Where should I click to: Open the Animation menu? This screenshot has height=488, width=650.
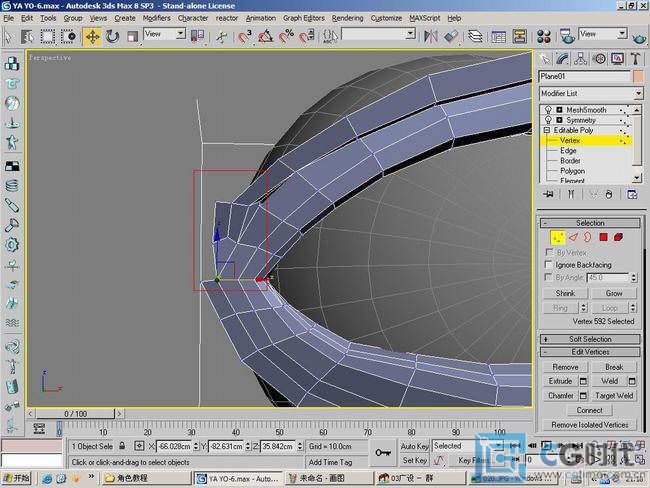coord(260,18)
